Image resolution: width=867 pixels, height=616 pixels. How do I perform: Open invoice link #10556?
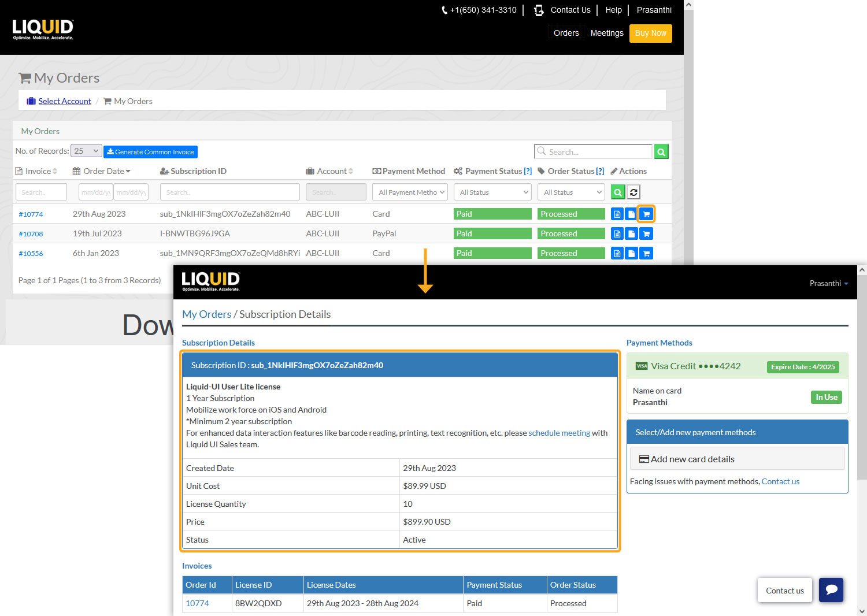(31, 253)
